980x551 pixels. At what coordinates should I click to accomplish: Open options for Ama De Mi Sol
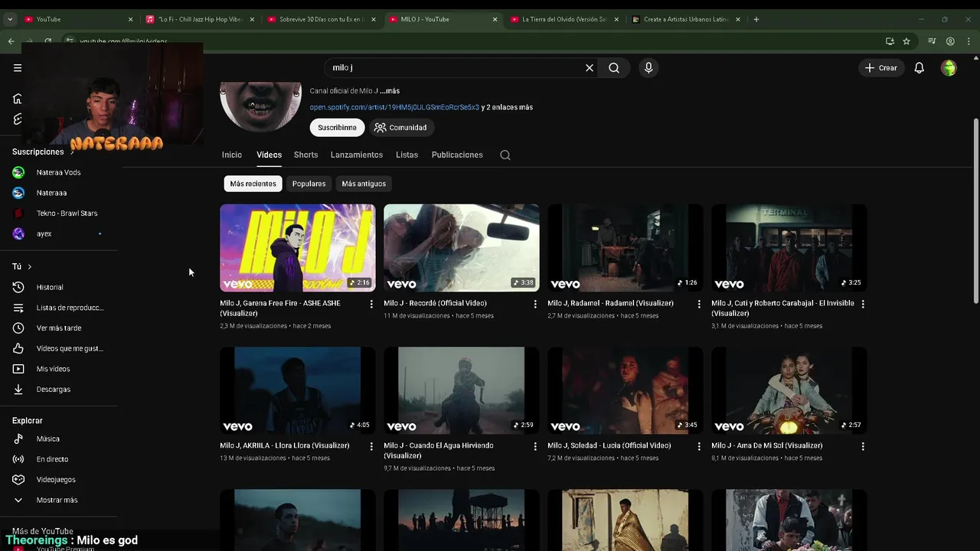click(863, 446)
